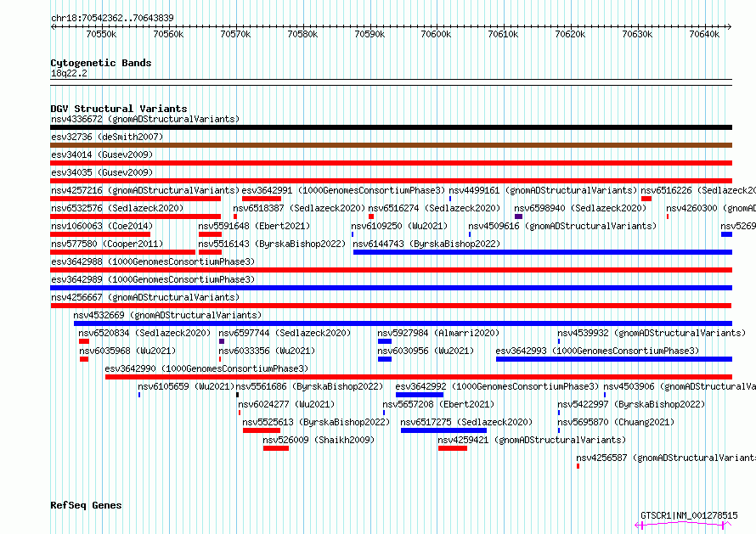Open the nsv1060063 (Coe2014) label
This screenshot has width=756, height=534.
coord(102,226)
